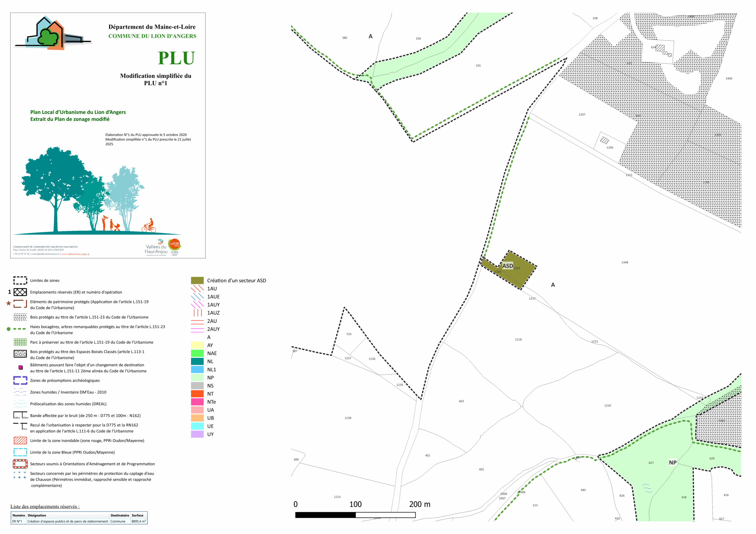The image size is (756, 534).
Task: Click the orange NT legend swatch
Action: click(197, 394)
